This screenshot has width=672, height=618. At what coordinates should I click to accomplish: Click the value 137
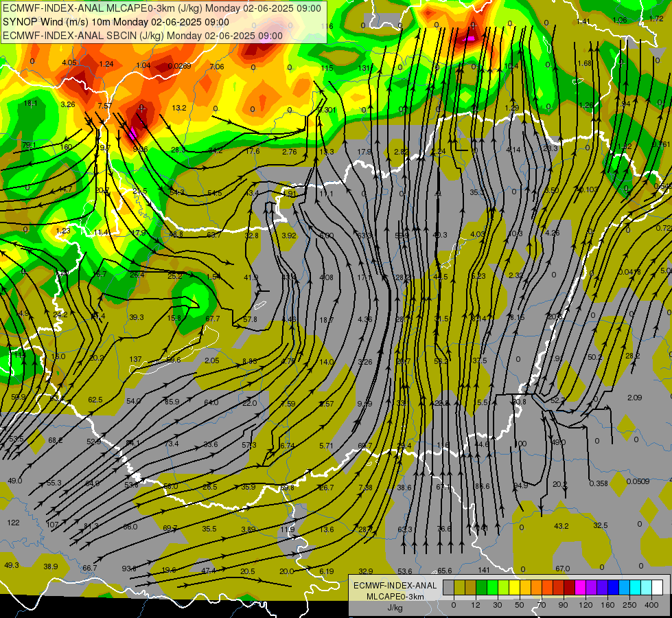click(135, 359)
